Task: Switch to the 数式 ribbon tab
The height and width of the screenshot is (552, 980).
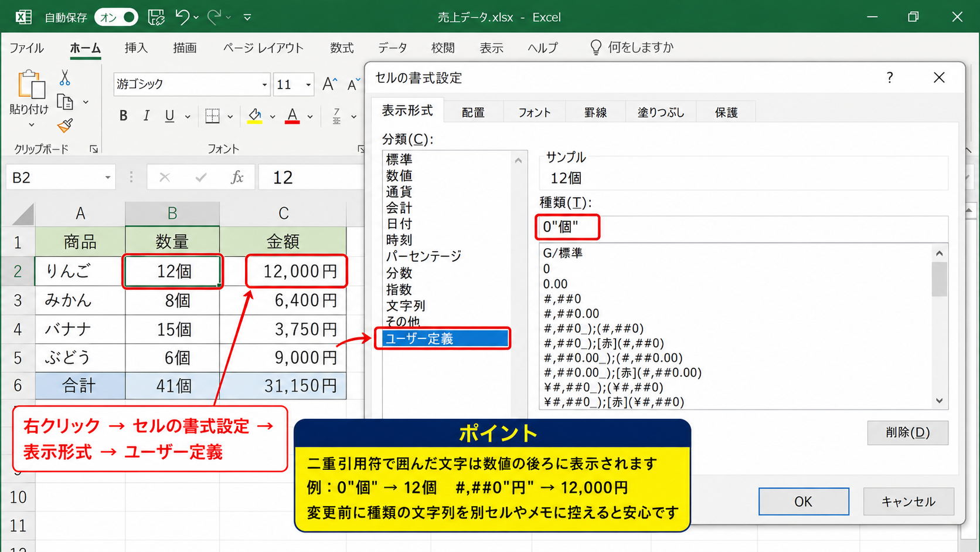Action: pos(342,48)
